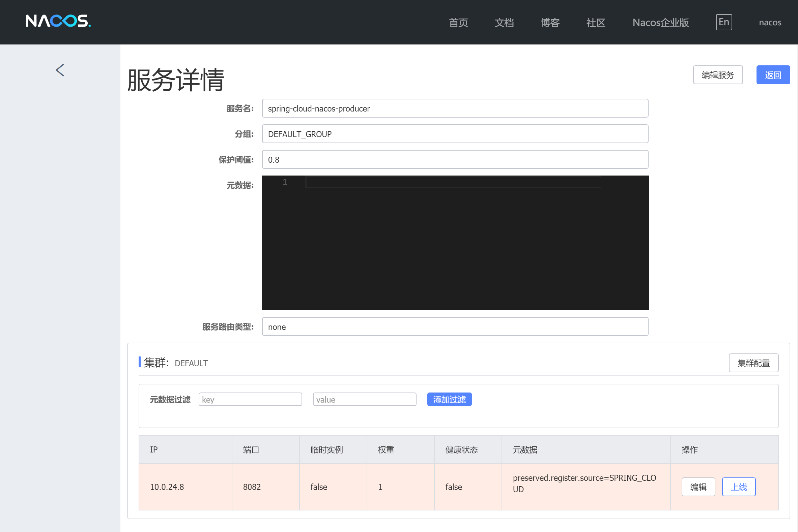
Task: Open the 文档 documentation menu
Action: pyautogui.click(x=504, y=22)
